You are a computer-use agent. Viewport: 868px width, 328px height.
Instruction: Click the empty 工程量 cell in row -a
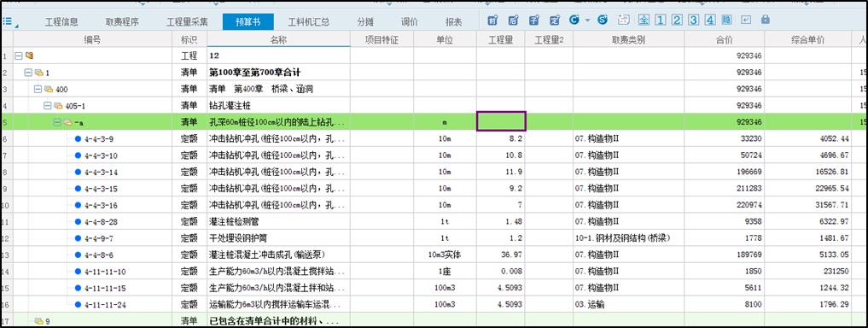501,121
